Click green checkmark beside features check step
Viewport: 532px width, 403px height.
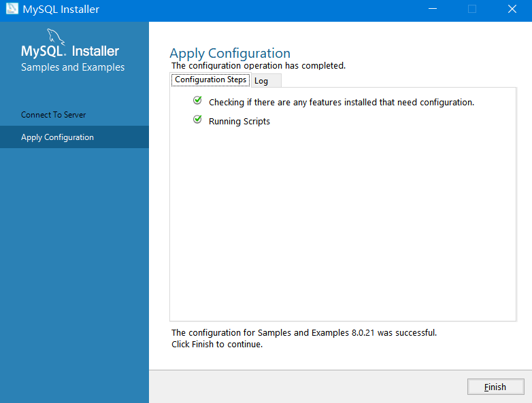(x=197, y=101)
